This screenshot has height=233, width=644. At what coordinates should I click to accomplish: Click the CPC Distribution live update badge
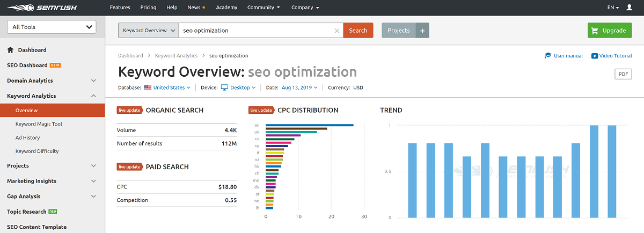tap(261, 110)
